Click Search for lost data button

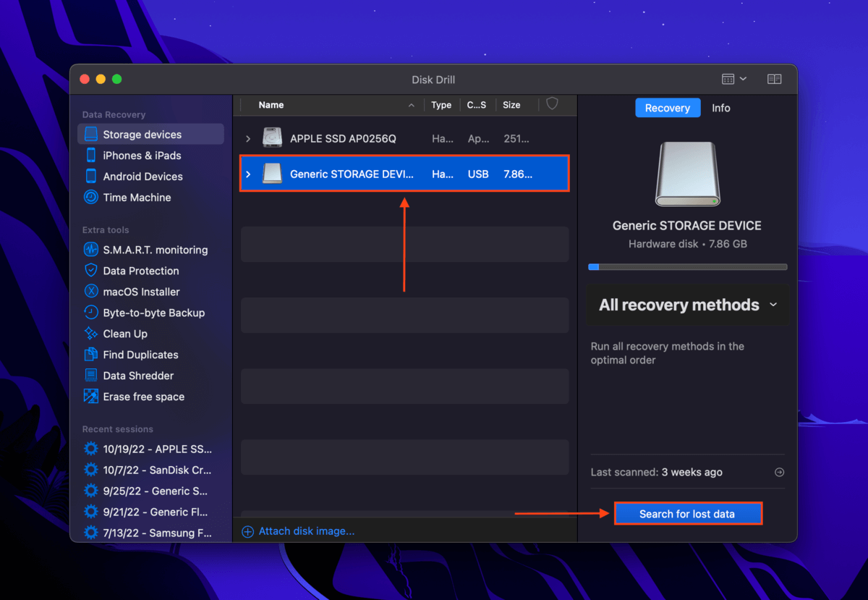(687, 514)
